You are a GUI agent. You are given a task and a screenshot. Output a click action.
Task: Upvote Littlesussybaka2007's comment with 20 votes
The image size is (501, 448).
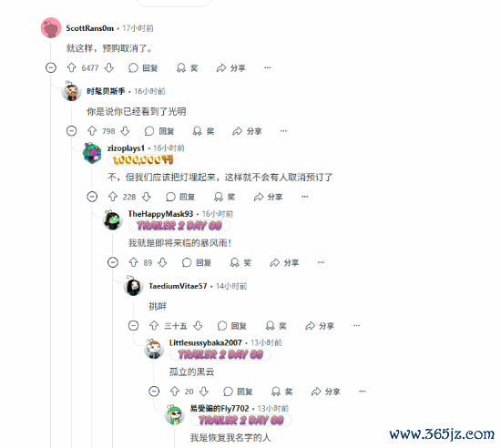[175, 392]
